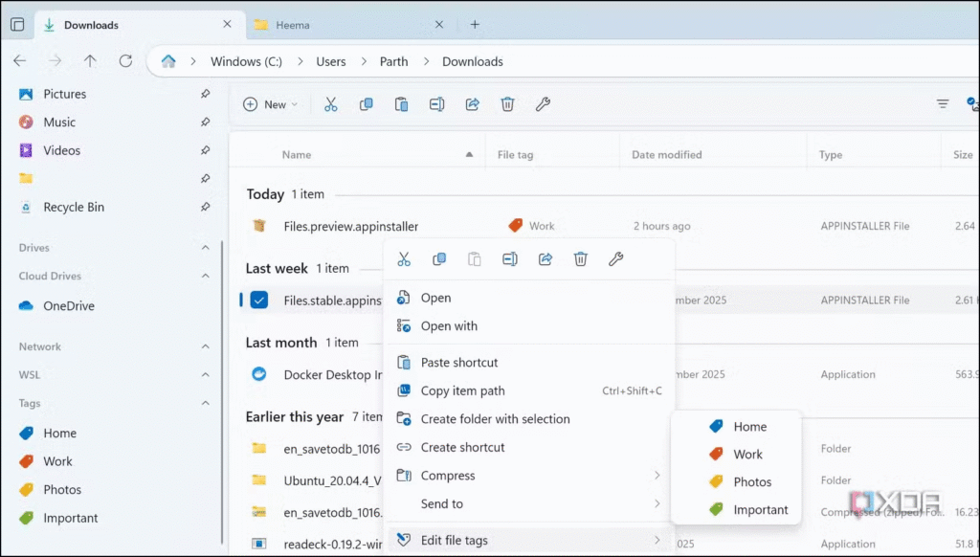This screenshot has height=557, width=980.
Task: Apply the orange Work tag from the submenu
Action: tap(746, 455)
